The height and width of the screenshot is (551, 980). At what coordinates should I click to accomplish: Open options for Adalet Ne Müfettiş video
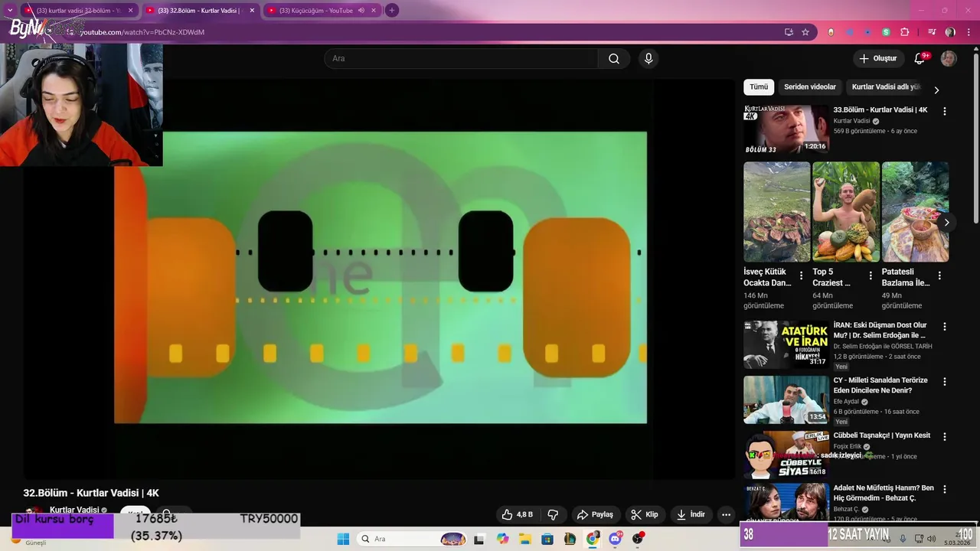(x=944, y=490)
